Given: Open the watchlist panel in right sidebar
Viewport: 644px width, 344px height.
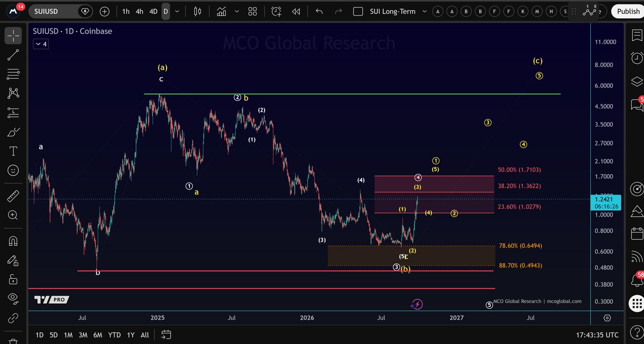Looking at the screenshot, I should point(636,34).
